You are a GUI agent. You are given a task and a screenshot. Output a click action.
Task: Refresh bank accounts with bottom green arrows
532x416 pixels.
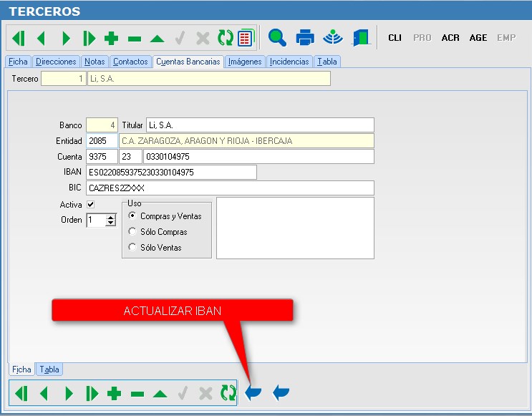228,393
